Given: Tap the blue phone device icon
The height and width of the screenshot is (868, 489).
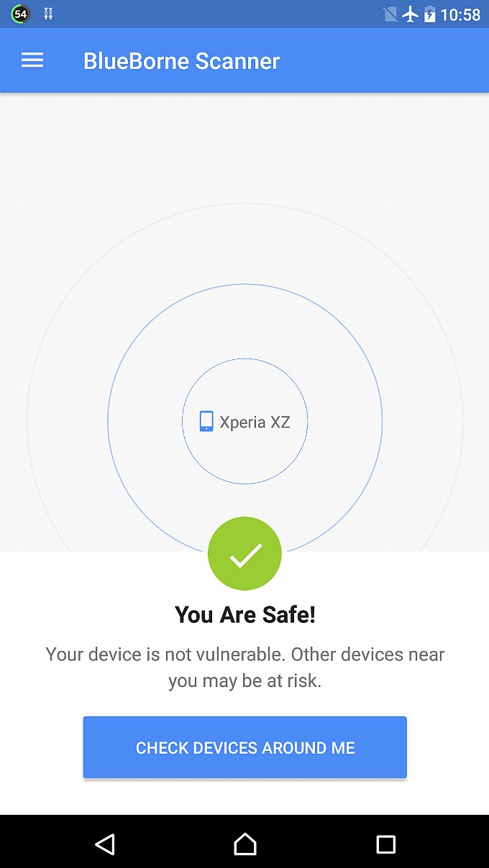Looking at the screenshot, I should [x=206, y=421].
